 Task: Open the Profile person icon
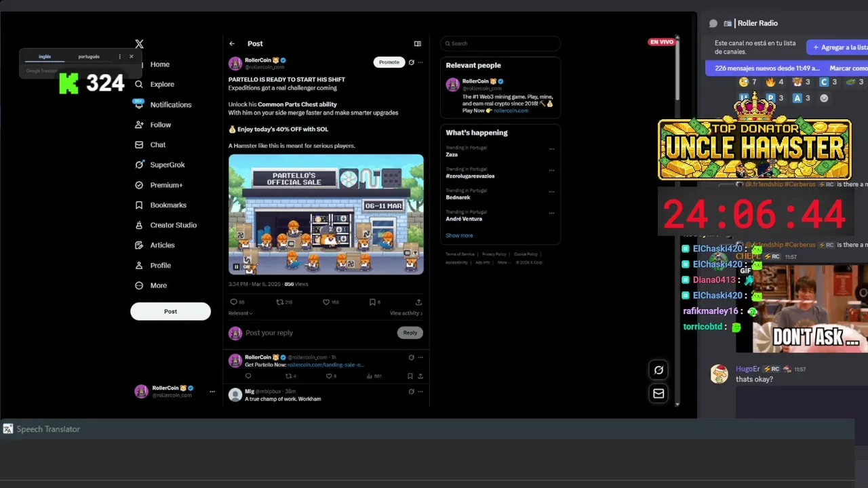139,265
